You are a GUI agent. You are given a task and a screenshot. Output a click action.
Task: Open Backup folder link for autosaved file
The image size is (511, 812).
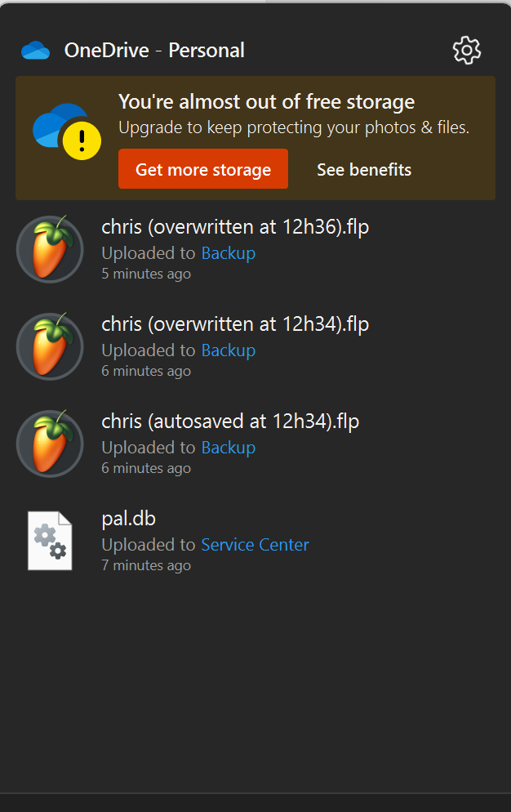click(229, 448)
